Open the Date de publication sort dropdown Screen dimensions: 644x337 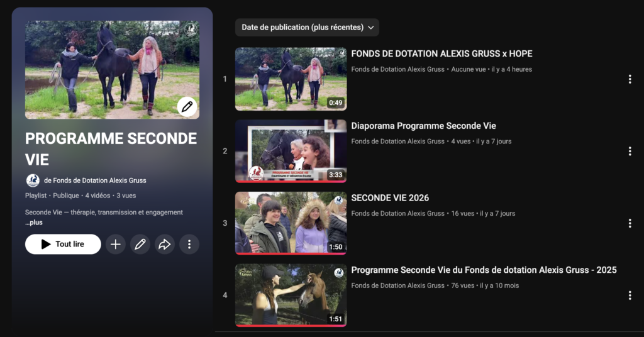307,28
